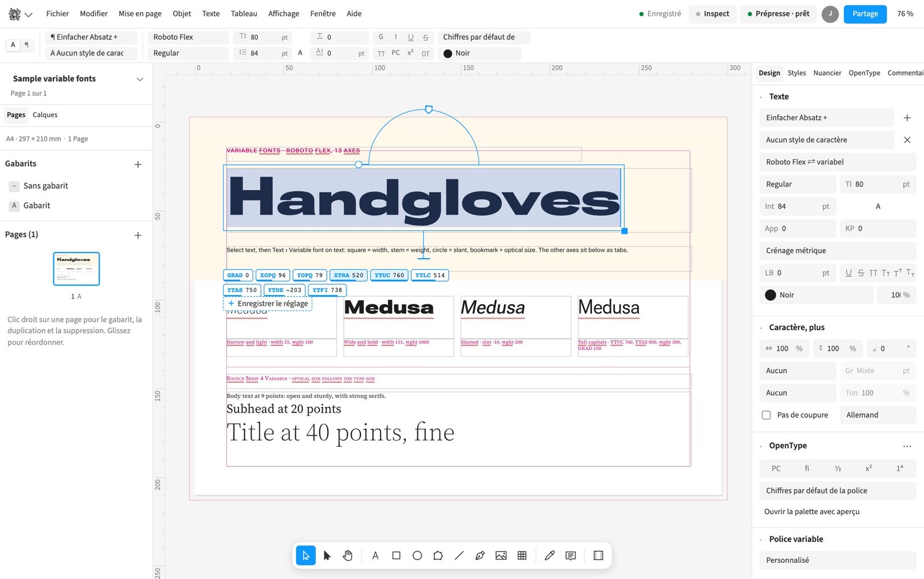
Task: Click Enregistrer le réglage button
Action: click(x=268, y=304)
